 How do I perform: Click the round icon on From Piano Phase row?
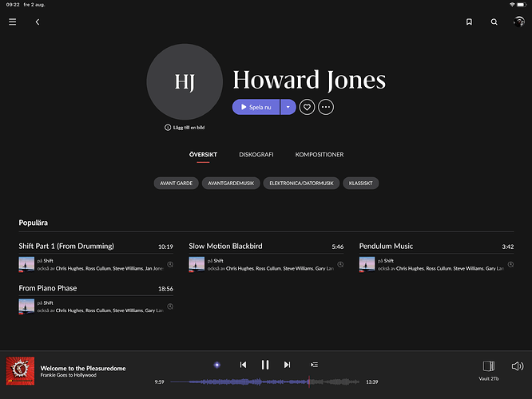pos(170,306)
